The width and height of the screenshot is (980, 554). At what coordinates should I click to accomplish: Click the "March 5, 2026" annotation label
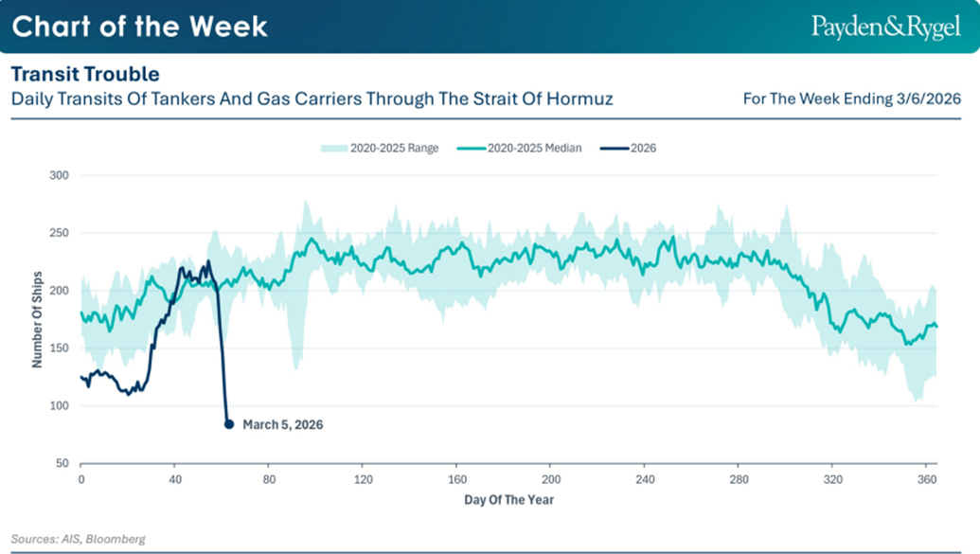coord(282,425)
